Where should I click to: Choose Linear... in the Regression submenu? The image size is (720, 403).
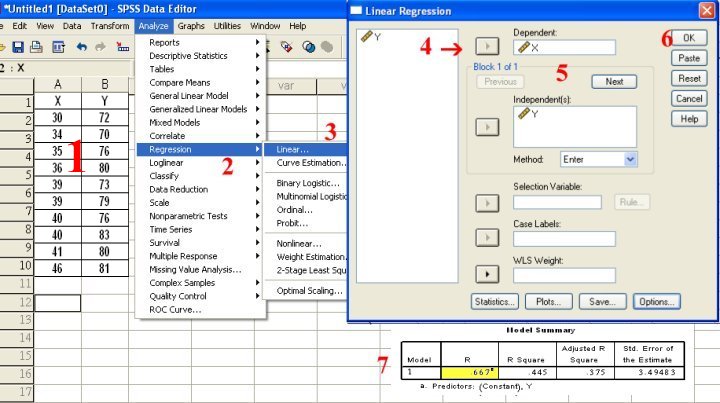(305, 149)
